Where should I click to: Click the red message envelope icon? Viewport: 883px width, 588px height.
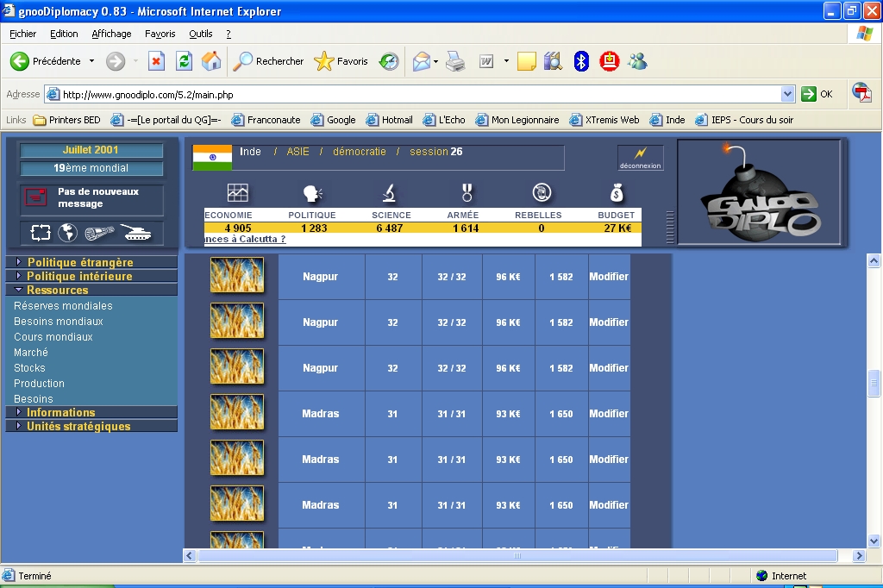pos(37,198)
